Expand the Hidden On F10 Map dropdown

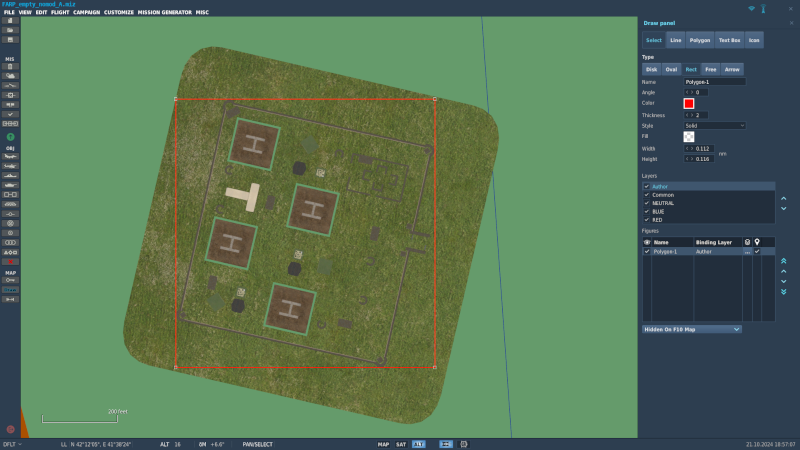tap(691, 329)
